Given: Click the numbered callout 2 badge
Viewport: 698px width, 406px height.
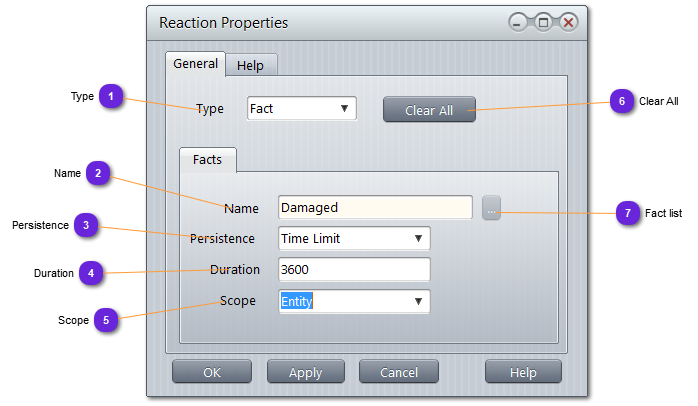Looking at the screenshot, I should [x=98, y=174].
